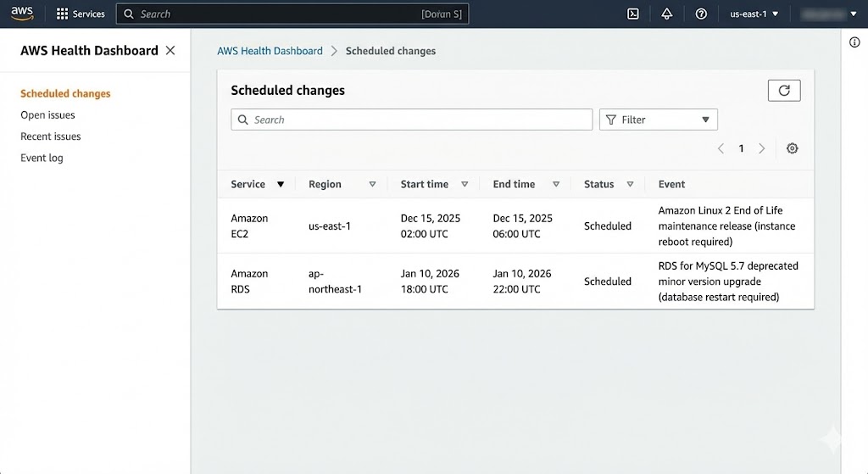Open the info panel icon at right
The width and height of the screenshot is (868, 474).
854,42
